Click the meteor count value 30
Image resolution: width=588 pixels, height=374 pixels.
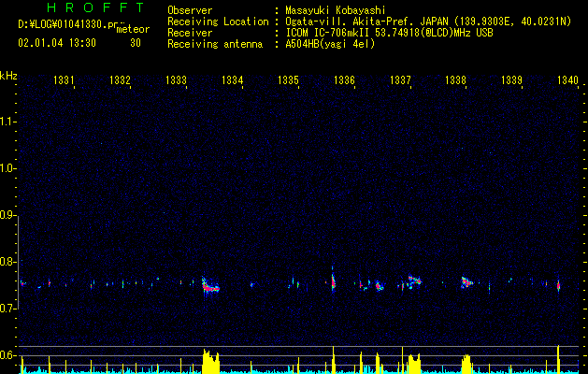click(136, 43)
